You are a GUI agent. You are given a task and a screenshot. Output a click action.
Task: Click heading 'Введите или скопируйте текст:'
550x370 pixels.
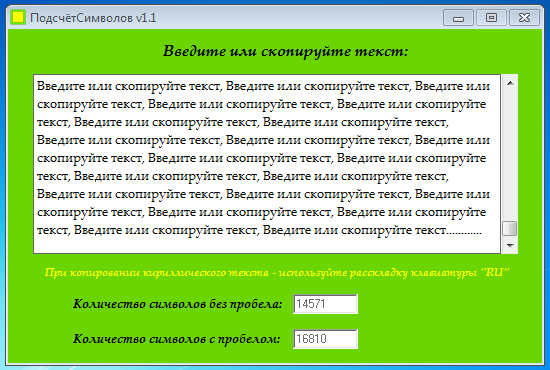(x=286, y=51)
